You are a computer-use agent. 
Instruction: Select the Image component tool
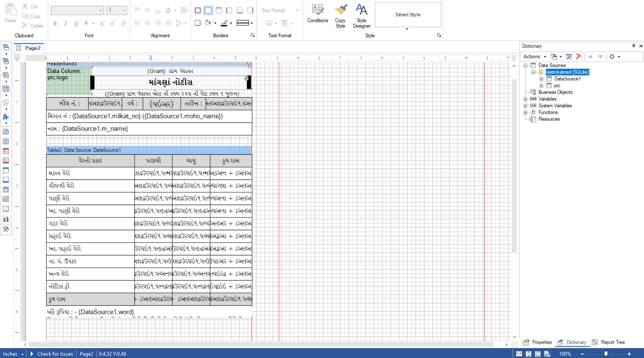[x=6, y=209]
